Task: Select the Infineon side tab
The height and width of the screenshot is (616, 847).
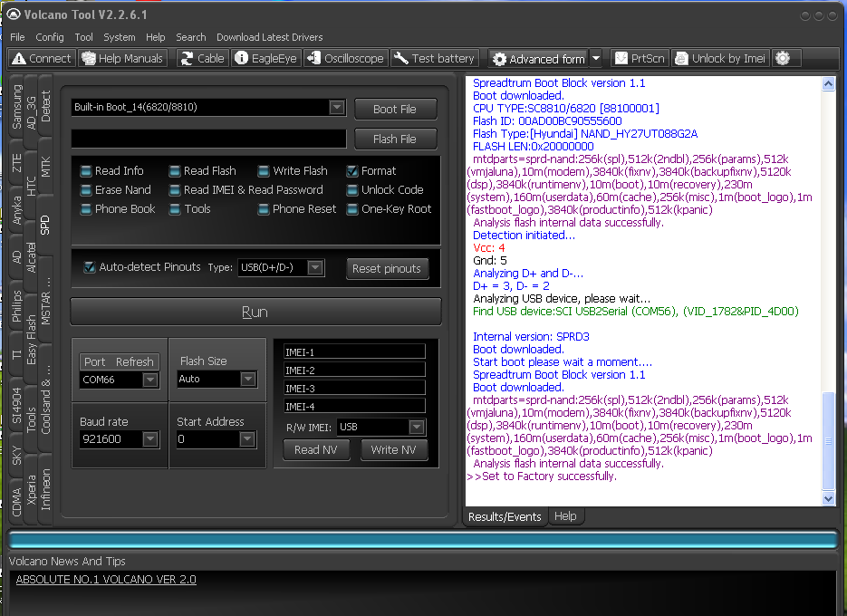Action: (45, 489)
